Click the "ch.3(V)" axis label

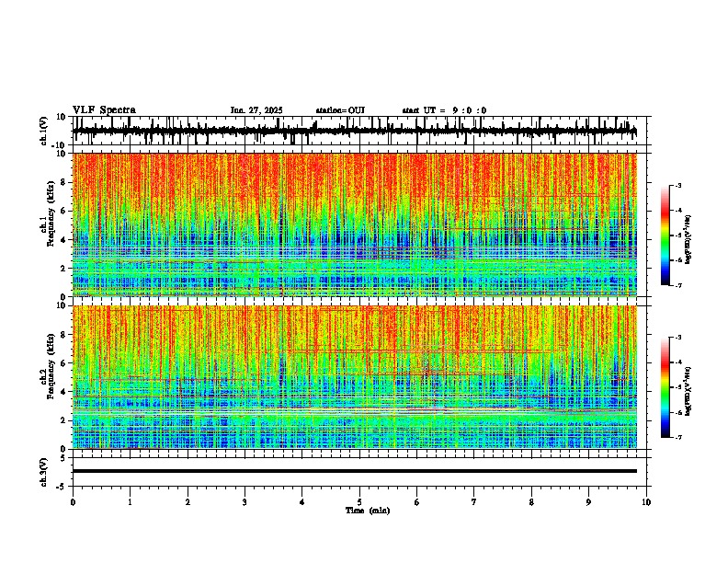[43, 472]
